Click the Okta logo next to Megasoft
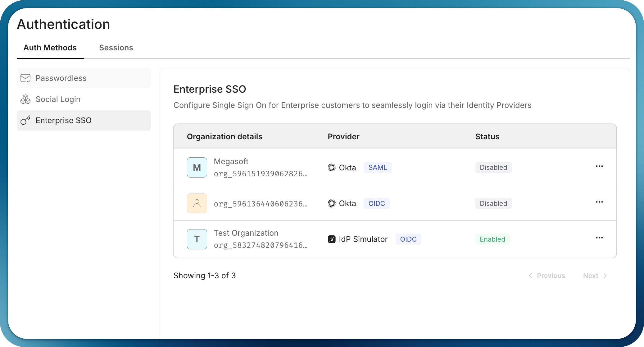The height and width of the screenshot is (347, 644). (x=332, y=167)
